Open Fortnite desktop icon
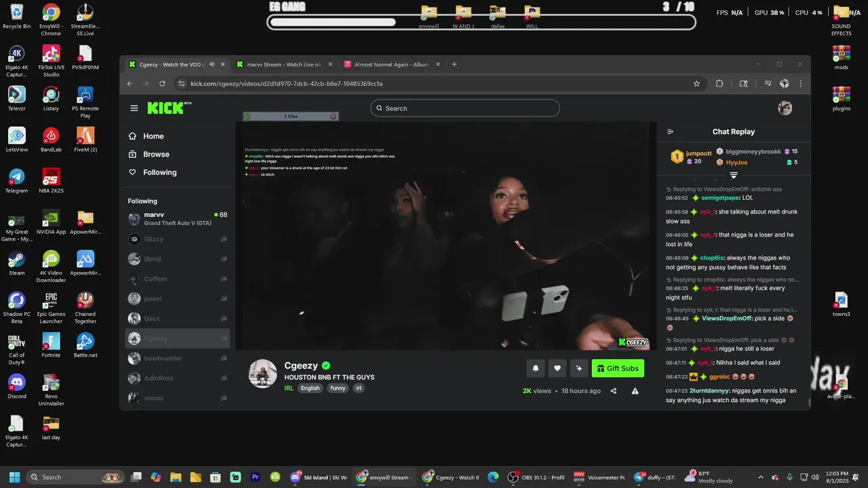 (x=51, y=346)
